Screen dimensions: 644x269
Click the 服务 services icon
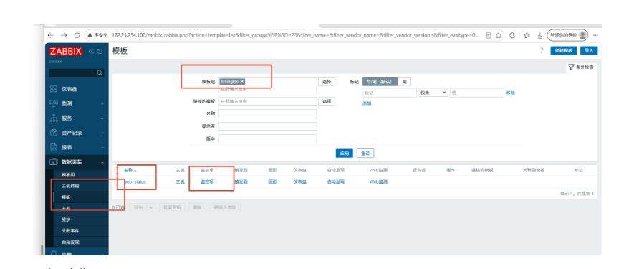coord(54,118)
